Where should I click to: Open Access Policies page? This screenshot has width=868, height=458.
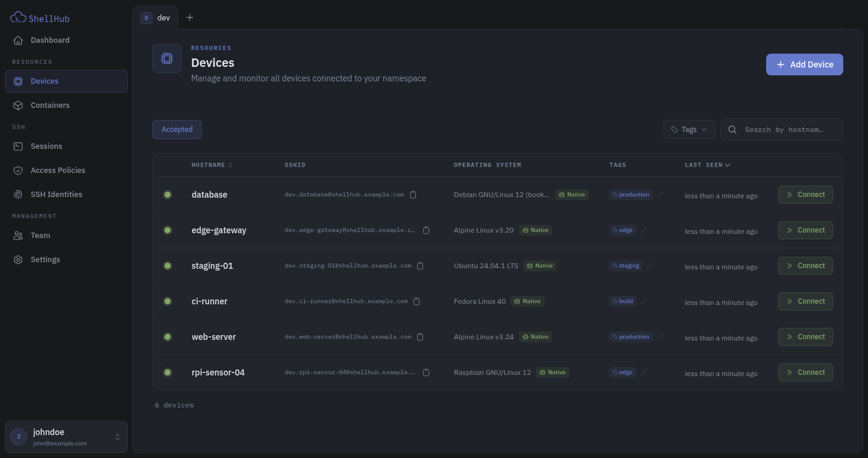pos(66,171)
